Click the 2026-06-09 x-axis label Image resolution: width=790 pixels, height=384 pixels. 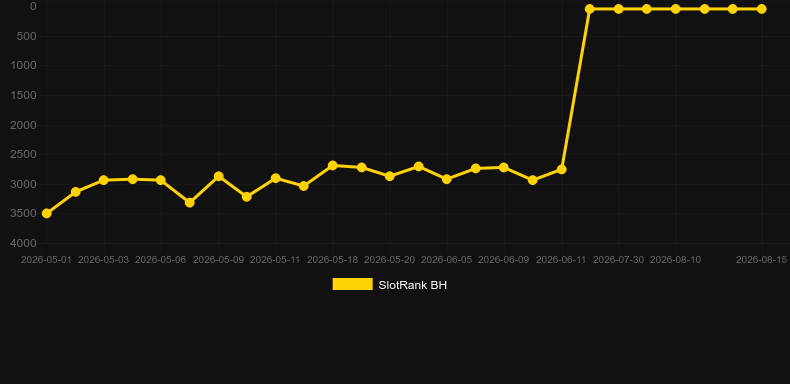click(503, 260)
